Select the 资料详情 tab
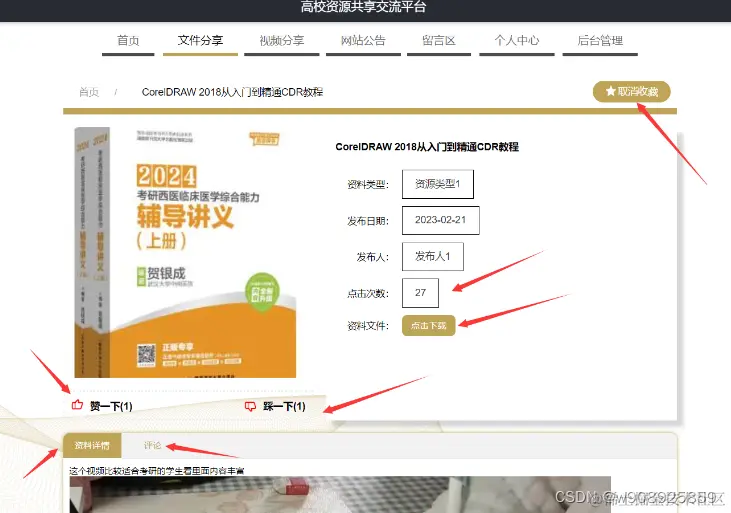Screen dimensions: 731x513 pos(92,445)
